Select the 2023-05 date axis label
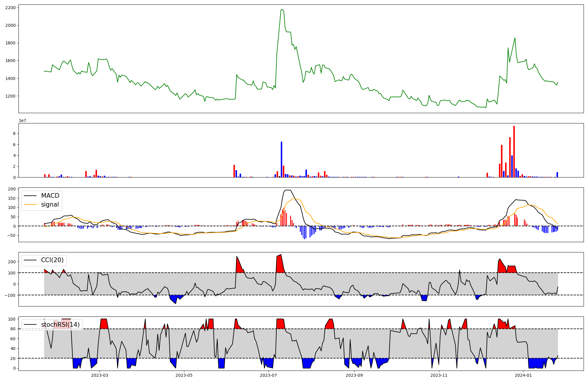The width and height of the screenshot is (588, 382). click(184, 375)
